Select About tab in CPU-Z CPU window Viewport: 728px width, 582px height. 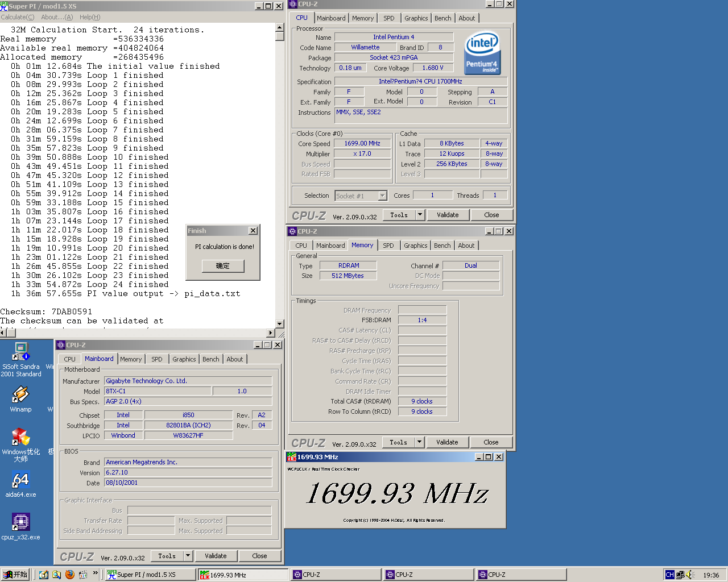(467, 18)
